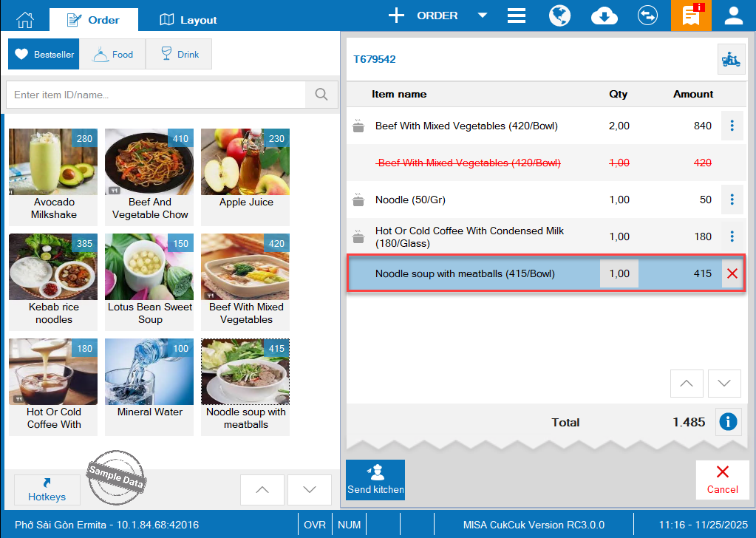The image size is (756, 538).
Task: Send the order to kitchen
Action: pyautogui.click(x=375, y=480)
